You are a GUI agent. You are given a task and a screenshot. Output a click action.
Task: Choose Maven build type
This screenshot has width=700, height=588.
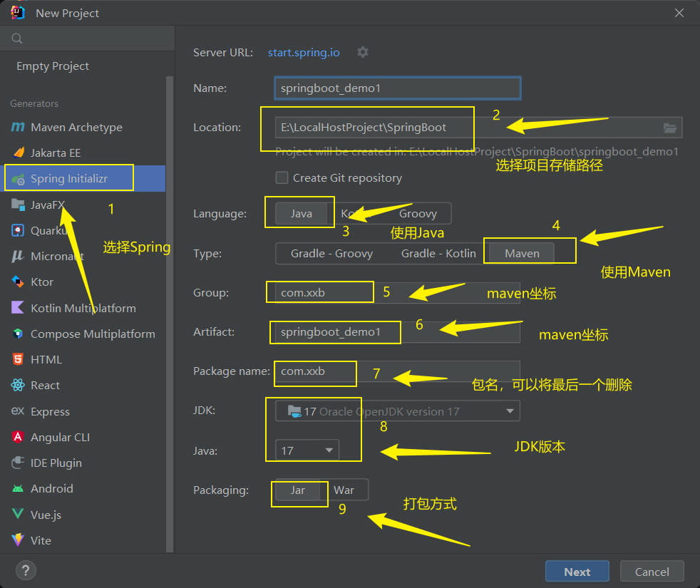click(x=522, y=254)
